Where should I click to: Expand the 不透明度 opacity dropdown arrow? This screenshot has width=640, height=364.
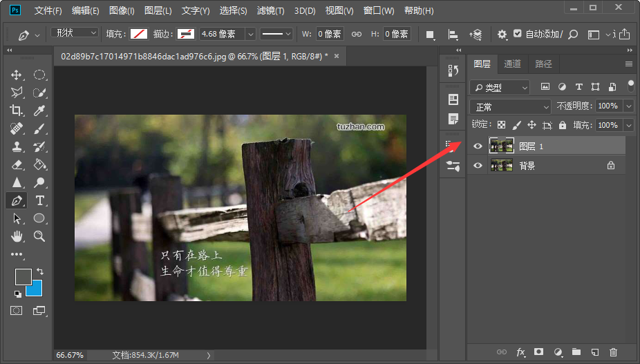(x=628, y=106)
